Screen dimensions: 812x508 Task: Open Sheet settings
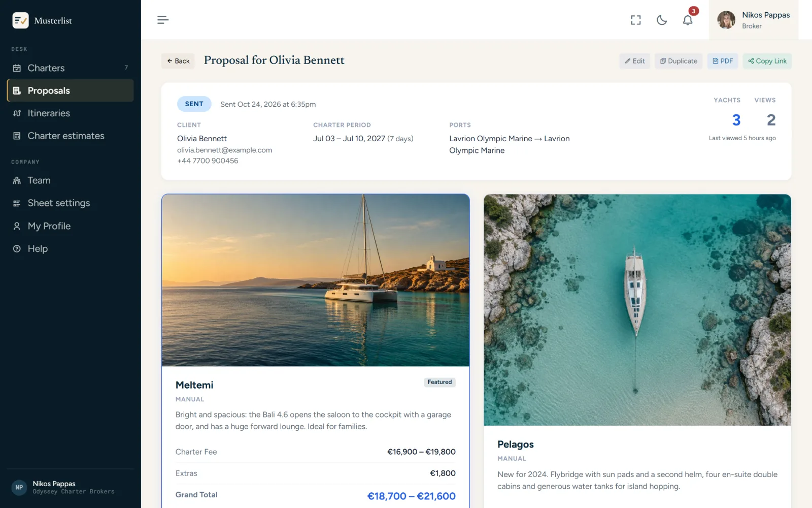click(x=71, y=203)
